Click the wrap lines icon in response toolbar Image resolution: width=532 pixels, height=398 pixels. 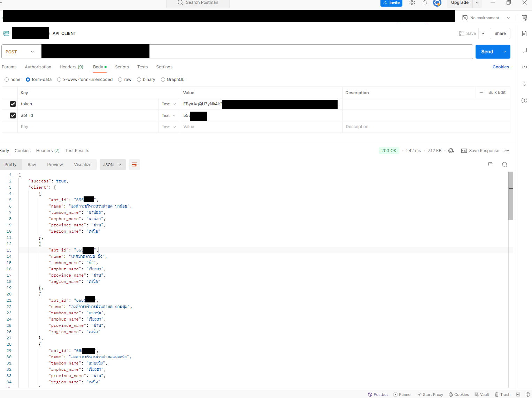134,165
